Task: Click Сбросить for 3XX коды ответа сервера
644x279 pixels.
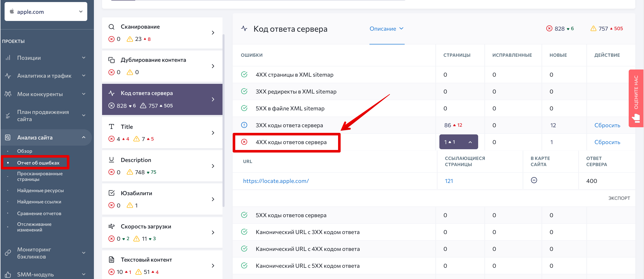Action: click(x=607, y=125)
